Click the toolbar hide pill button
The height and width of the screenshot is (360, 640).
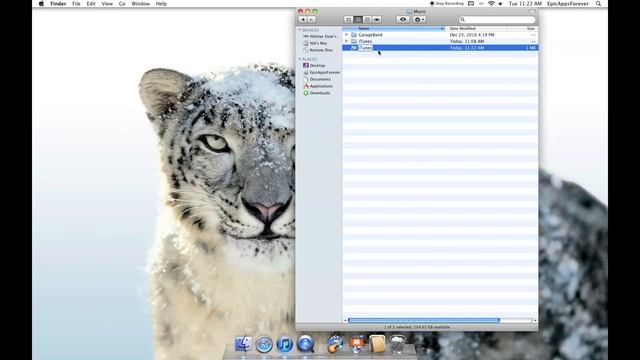[x=532, y=11]
